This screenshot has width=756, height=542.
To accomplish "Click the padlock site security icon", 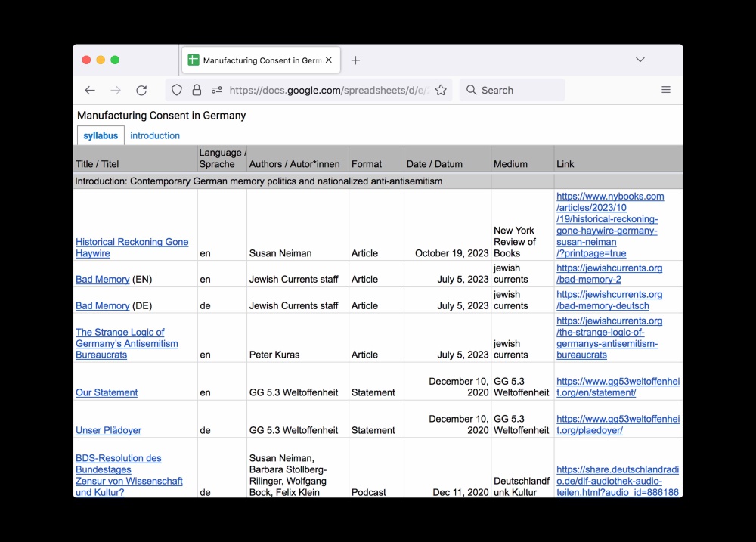I will [197, 90].
